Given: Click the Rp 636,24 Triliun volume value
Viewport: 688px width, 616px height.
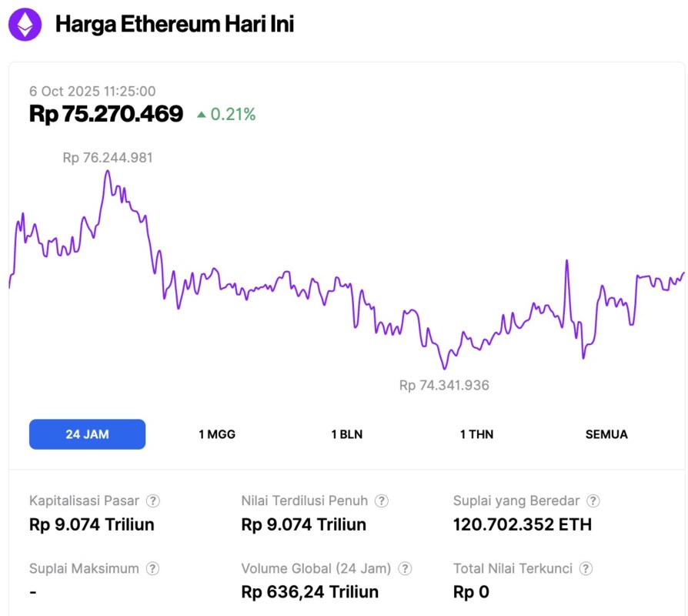Looking at the screenshot, I should 309,592.
